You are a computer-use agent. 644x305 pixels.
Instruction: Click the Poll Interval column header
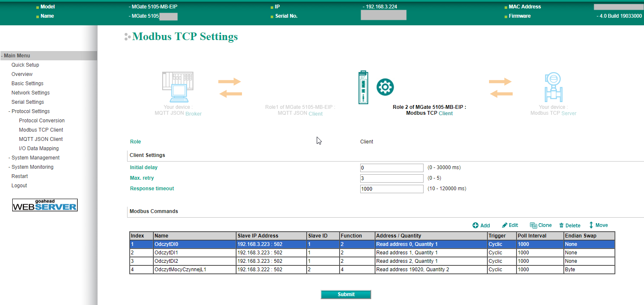point(540,236)
